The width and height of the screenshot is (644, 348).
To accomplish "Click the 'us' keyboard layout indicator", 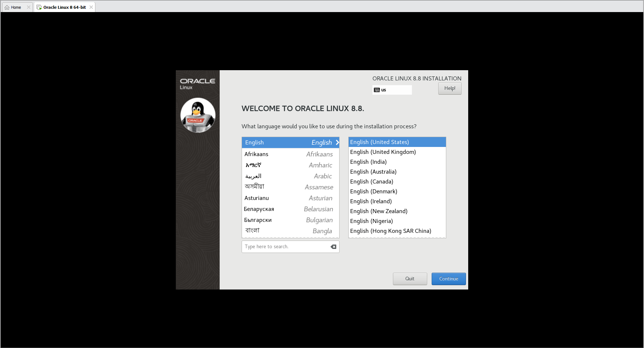I will click(392, 90).
